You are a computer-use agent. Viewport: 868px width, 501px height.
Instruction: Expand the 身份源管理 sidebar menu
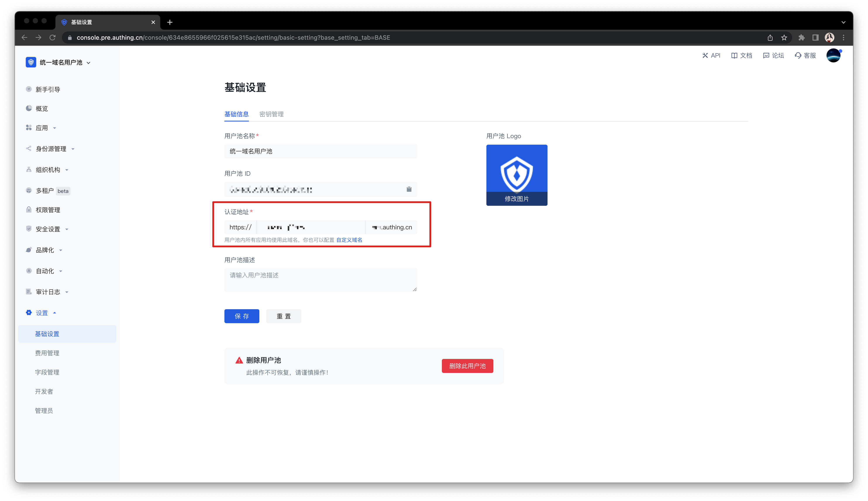pos(51,149)
